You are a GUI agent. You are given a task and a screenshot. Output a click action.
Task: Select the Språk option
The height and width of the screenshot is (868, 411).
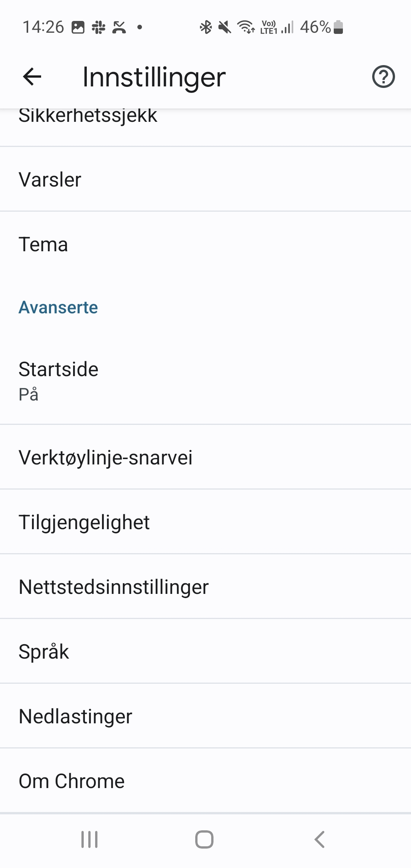[x=205, y=651]
